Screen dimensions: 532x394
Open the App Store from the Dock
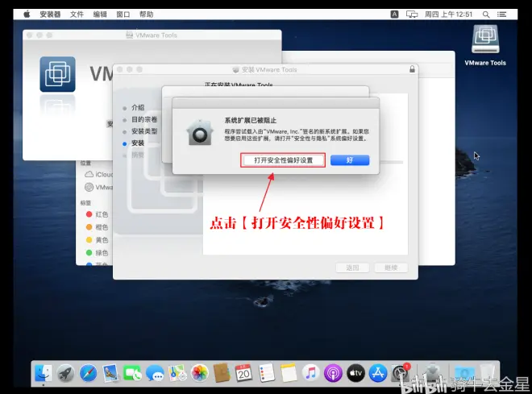click(378, 373)
